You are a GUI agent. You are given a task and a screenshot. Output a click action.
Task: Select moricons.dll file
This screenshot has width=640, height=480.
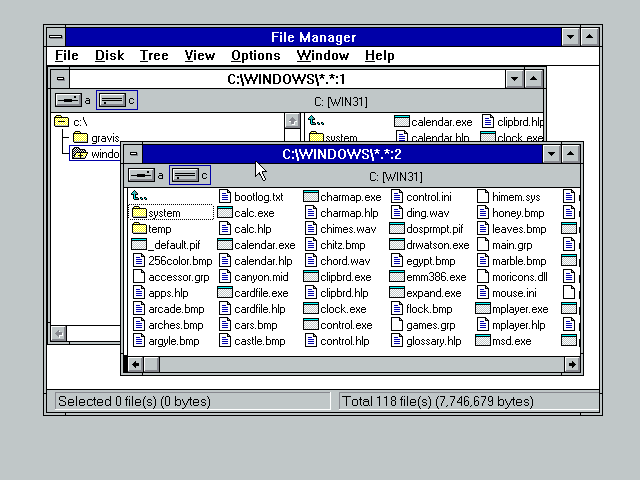(513, 277)
